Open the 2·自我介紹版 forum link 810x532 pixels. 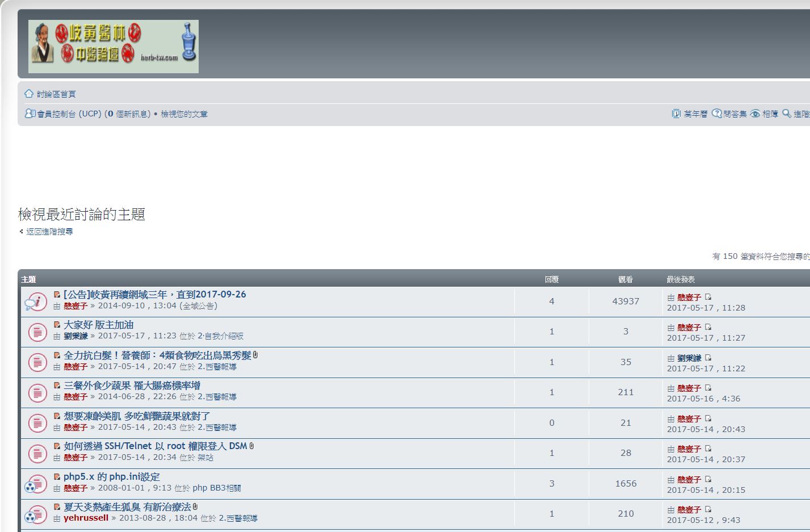point(220,336)
